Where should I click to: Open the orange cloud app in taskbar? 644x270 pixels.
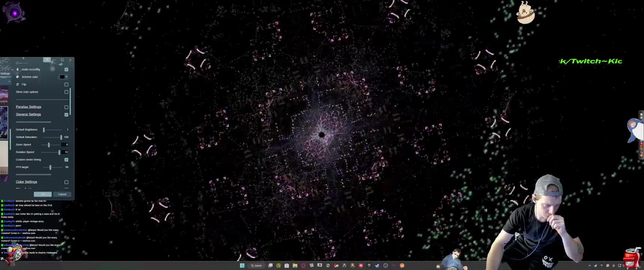pyautogui.click(x=402, y=265)
